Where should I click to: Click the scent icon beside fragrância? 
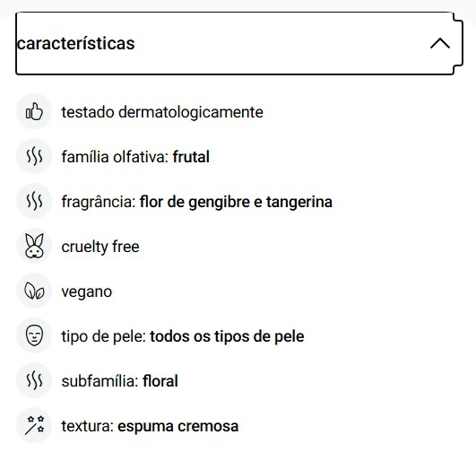pyautogui.click(x=34, y=201)
